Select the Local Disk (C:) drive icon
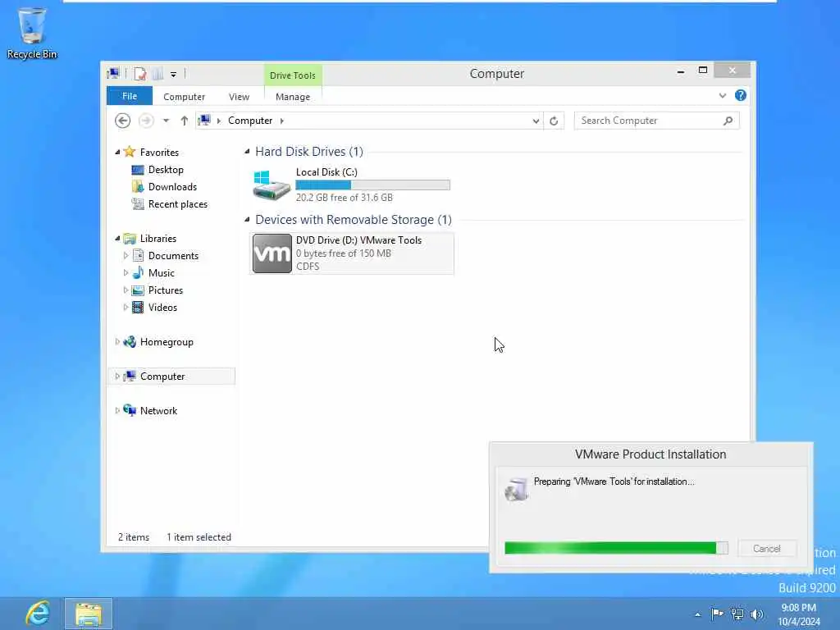 (272, 185)
